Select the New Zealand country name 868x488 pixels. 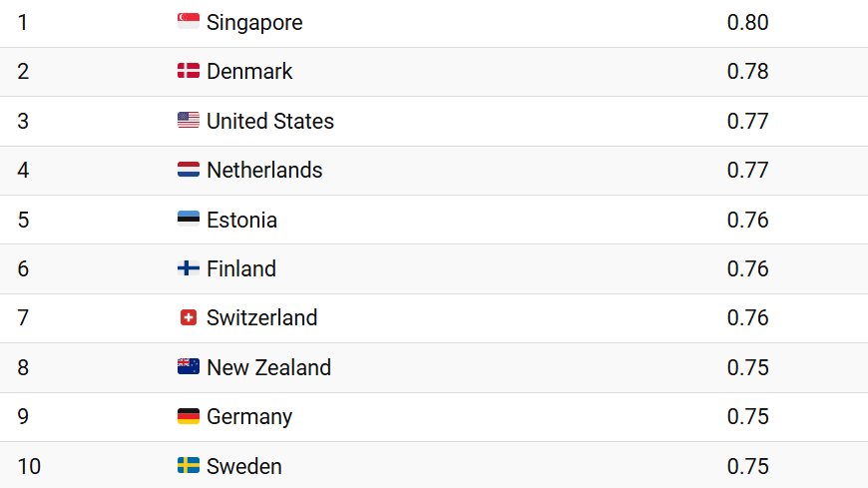(x=268, y=367)
